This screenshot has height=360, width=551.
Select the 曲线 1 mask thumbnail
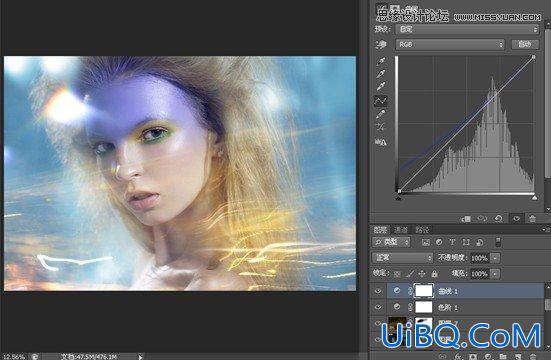[x=424, y=291]
